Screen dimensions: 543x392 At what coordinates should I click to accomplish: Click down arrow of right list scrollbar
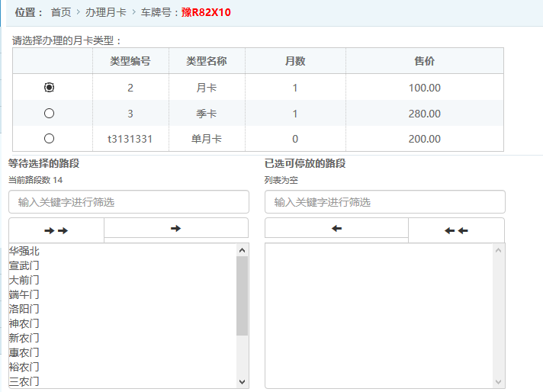[x=499, y=382]
